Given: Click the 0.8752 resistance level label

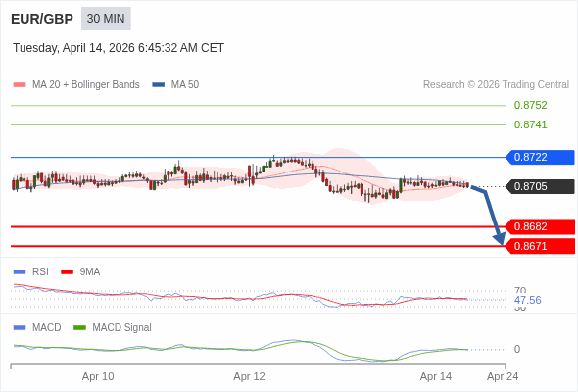Looking at the screenshot, I should click(530, 105).
